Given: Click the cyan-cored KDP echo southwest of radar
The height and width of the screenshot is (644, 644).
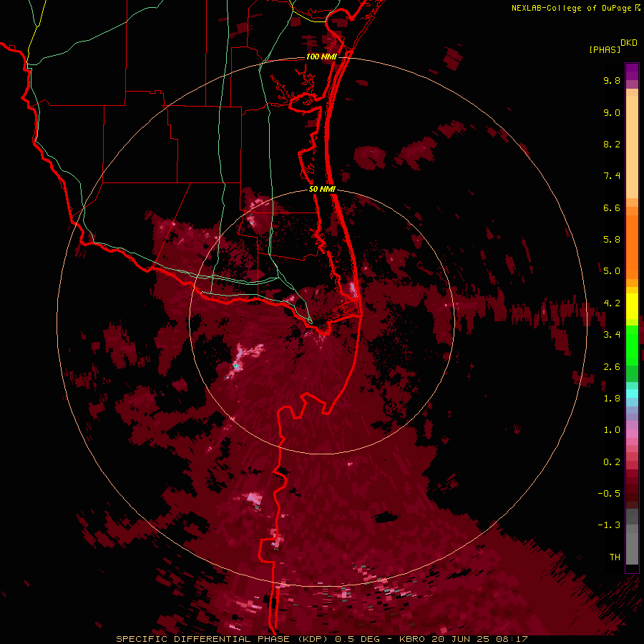Looking at the screenshot, I should pos(235,364).
